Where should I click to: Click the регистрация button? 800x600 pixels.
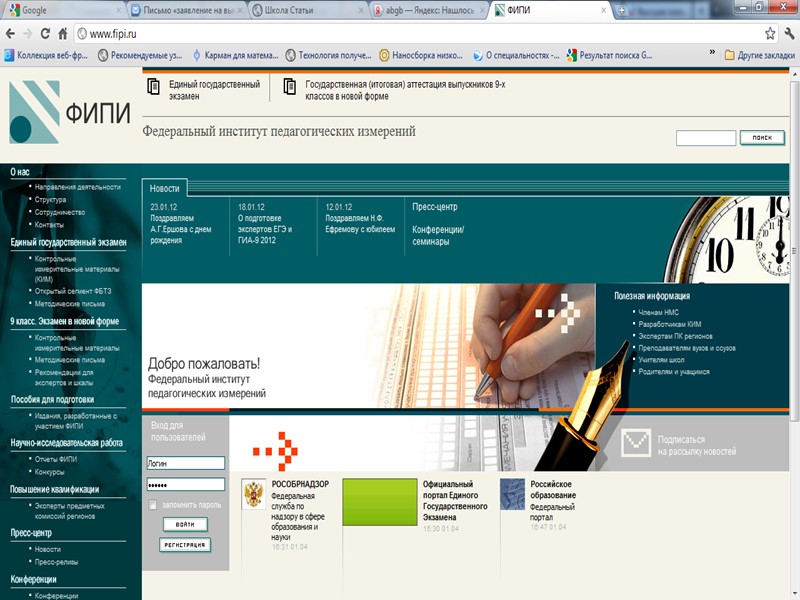click(185, 545)
